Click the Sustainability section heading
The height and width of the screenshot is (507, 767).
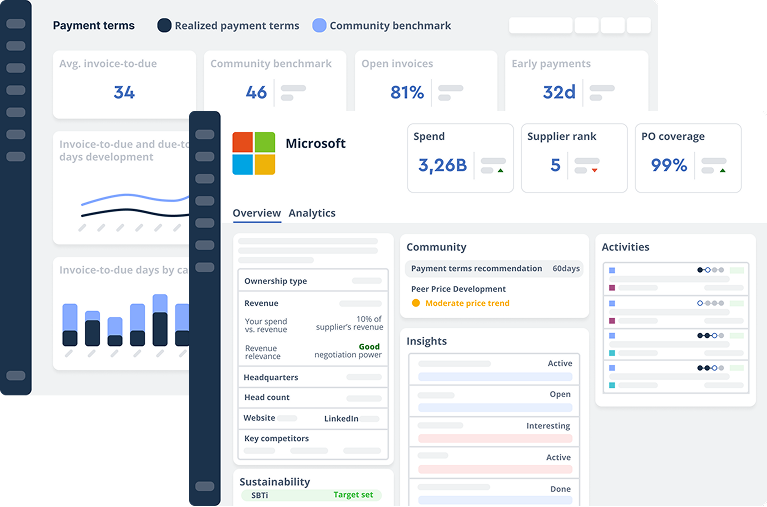tap(274, 482)
